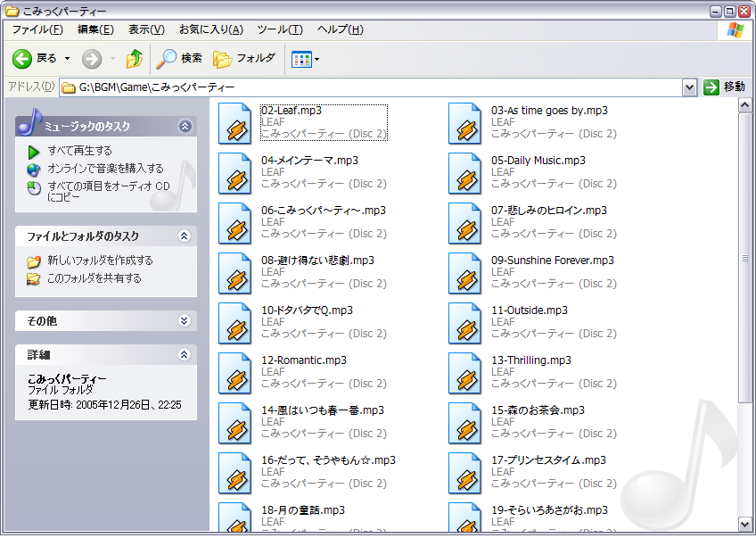Open the Search (検索) magnifier button
This screenshot has height=538, width=756.
click(179, 59)
